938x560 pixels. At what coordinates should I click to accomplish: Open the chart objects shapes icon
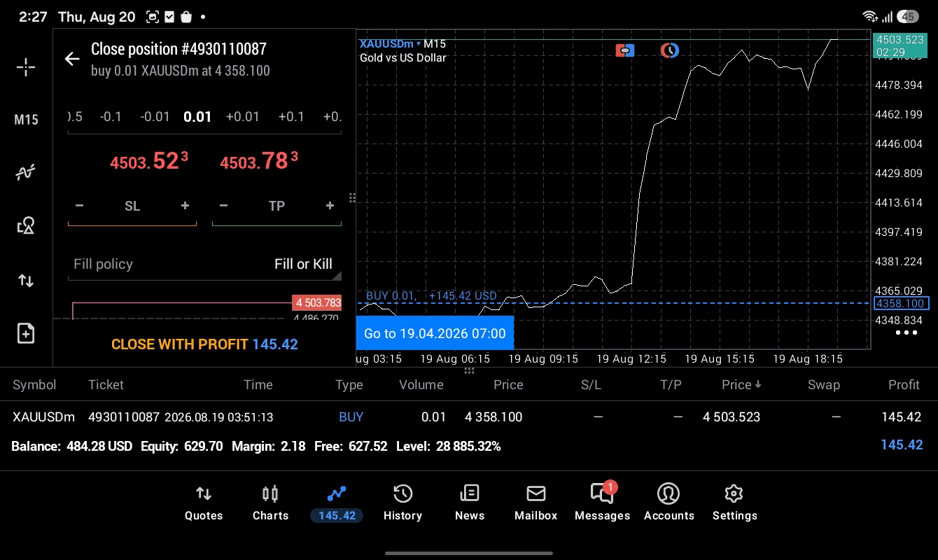26,225
